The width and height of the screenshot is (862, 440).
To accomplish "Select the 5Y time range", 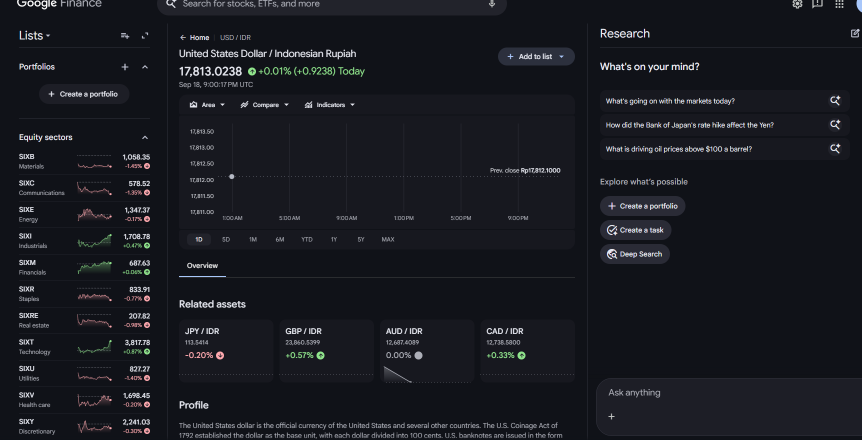I will pyautogui.click(x=361, y=239).
